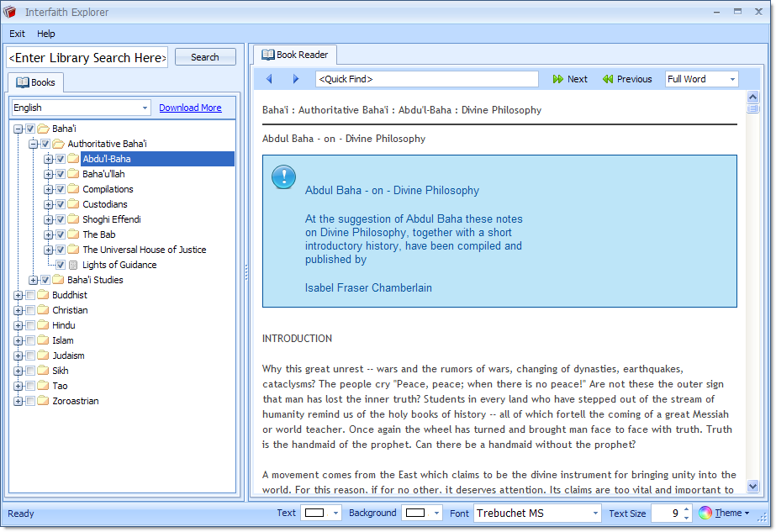Open the Help menu
The width and height of the screenshot is (776, 532).
(x=46, y=34)
